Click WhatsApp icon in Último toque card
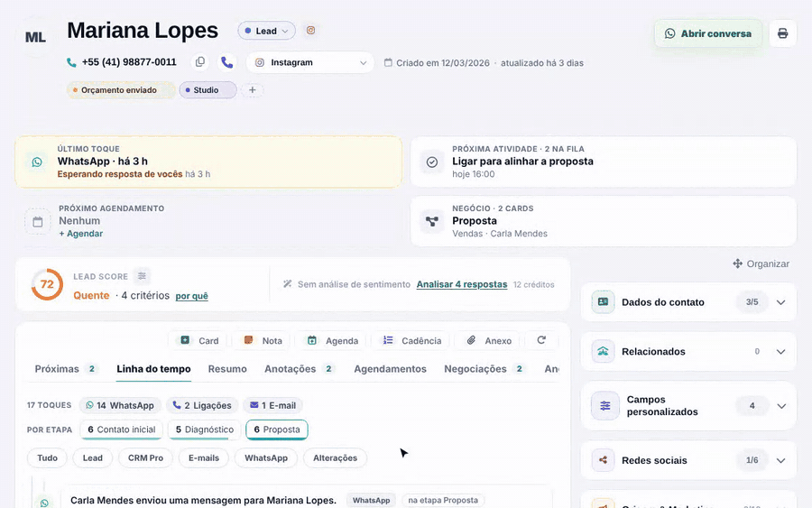812x508 pixels. tap(37, 162)
